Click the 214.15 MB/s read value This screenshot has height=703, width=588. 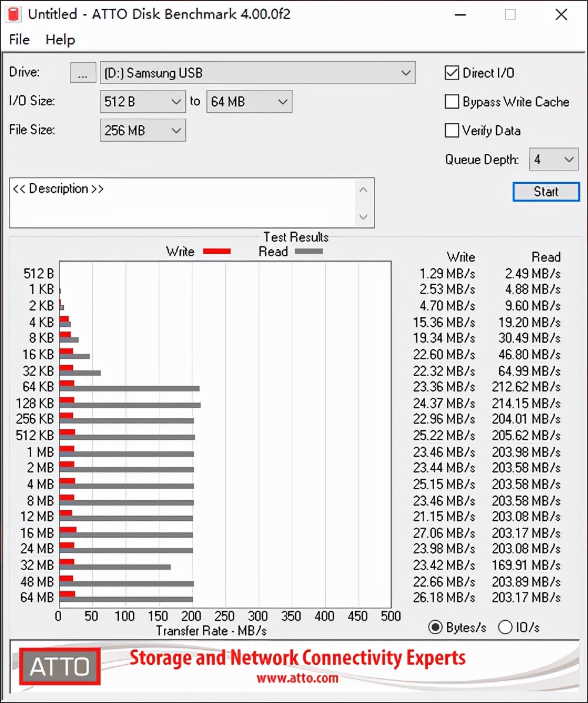coord(526,403)
